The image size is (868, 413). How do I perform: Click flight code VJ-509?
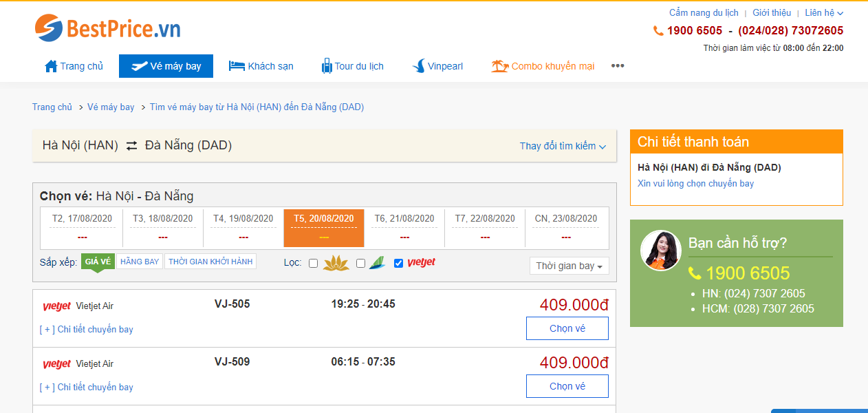tap(232, 361)
